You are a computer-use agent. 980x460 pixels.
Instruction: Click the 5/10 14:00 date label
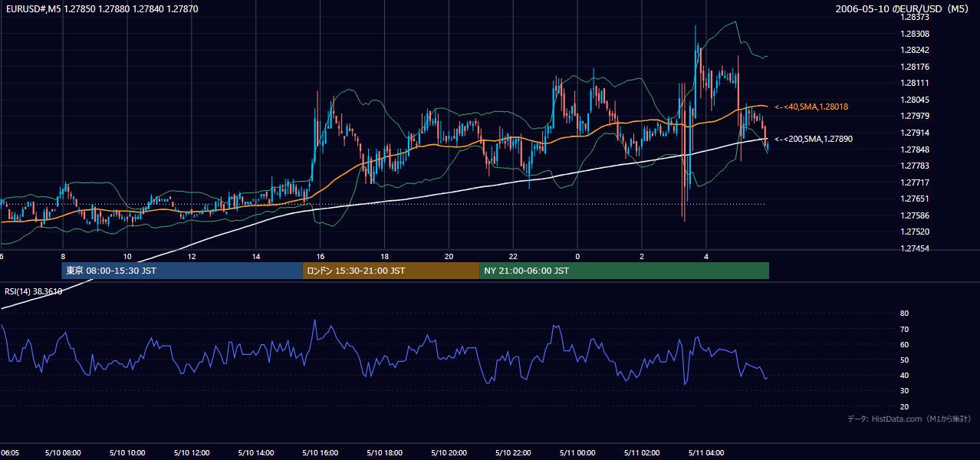click(x=256, y=453)
